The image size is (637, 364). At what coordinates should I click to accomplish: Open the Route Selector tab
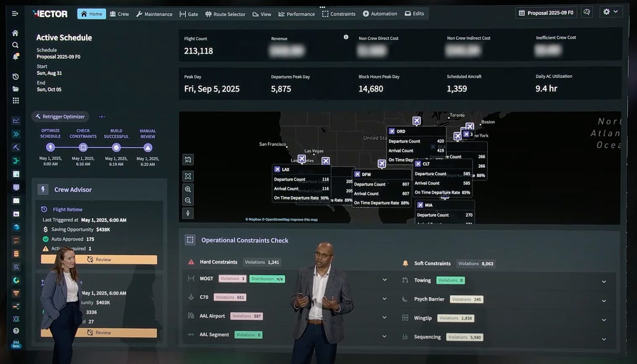point(225,14)
